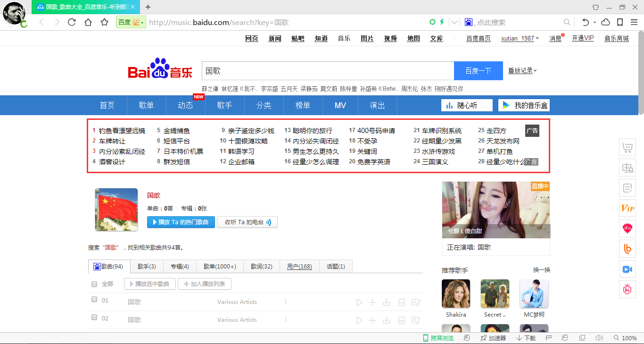This screenshot has width=644, height=344.
Task: Click 收听 Ta 的电台 button
Action: tap(247, 222)
